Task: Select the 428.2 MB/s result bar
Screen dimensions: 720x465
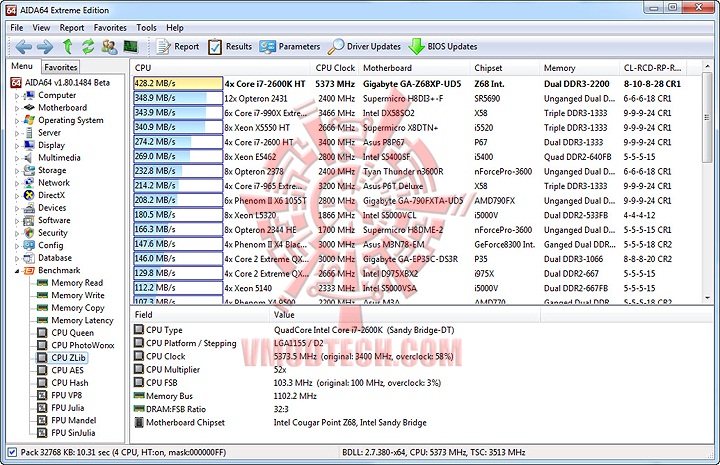Action: click(178, 84)
